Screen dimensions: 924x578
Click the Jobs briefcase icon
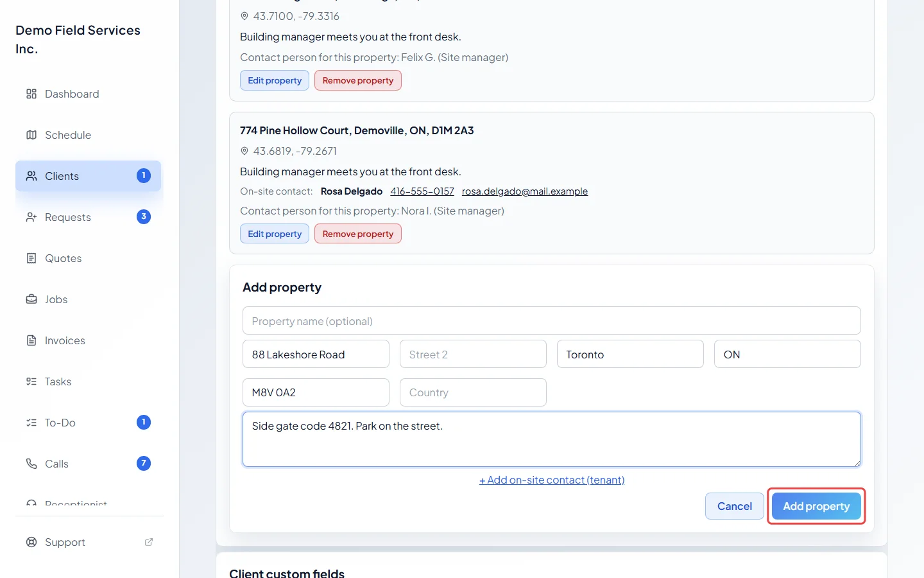coord(31,299)
